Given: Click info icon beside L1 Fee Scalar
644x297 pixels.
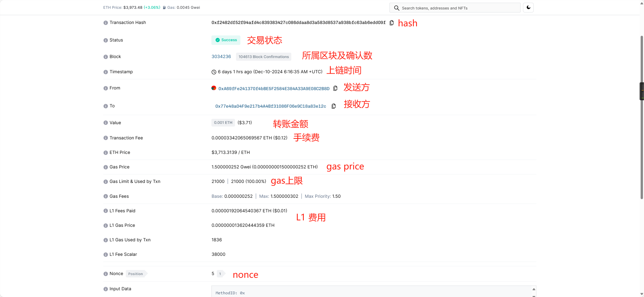Looking at the screenshot, I should pos(106,254).
